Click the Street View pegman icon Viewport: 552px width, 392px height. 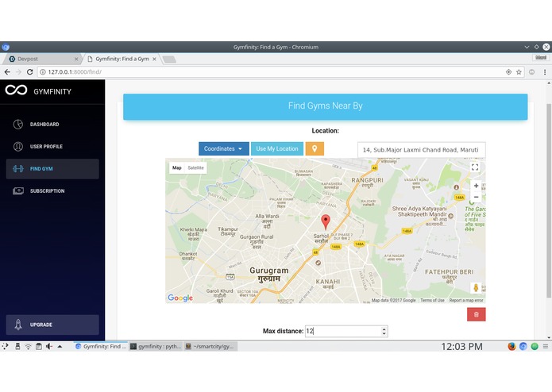click(x=476, y=288)
